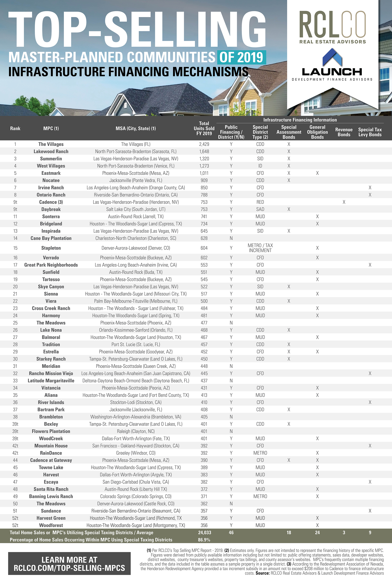Select the Nocatee community name
This screenshot has width=392, height=588.
(x=51, y=181)
